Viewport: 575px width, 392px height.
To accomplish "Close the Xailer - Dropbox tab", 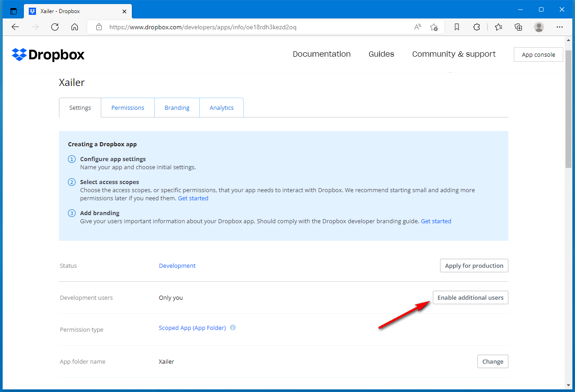I will (123, 11).
